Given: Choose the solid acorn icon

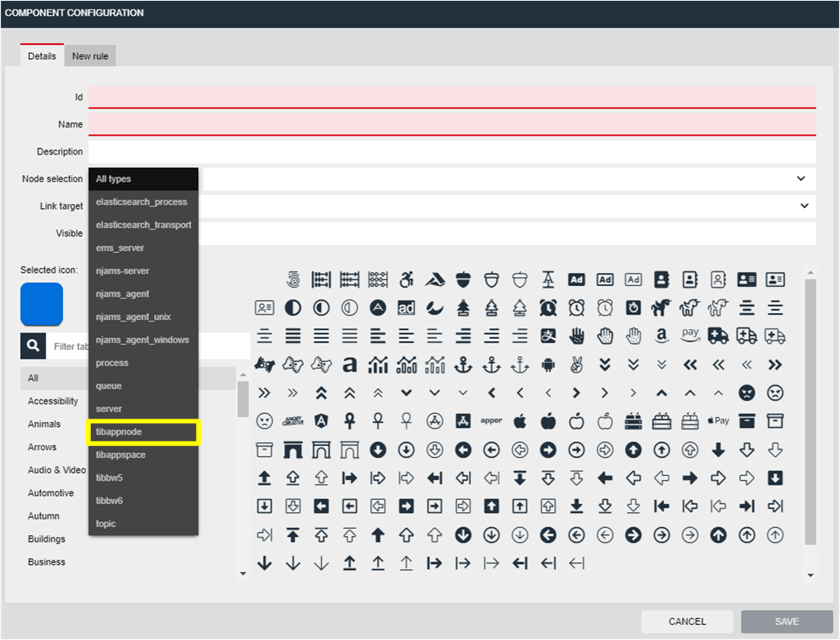Looking at the screenshot, I should coord(463,279).
